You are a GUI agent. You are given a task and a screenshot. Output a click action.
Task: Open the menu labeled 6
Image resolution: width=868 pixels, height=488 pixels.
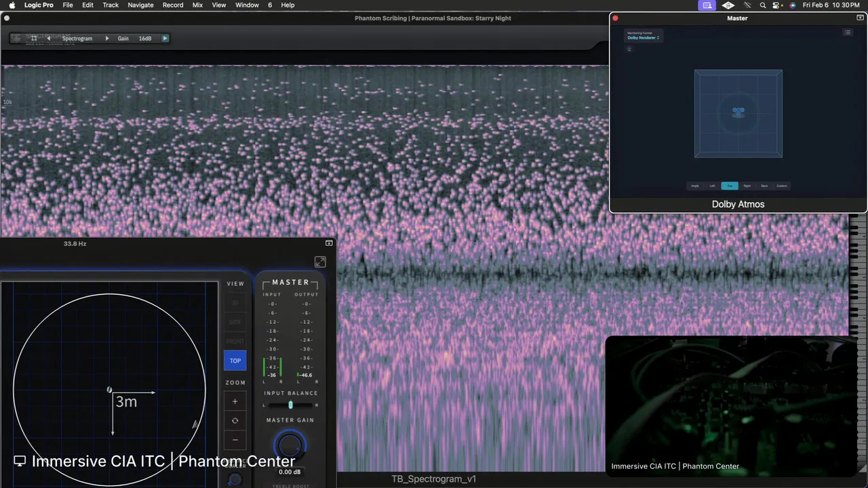(x=270, y=5)
